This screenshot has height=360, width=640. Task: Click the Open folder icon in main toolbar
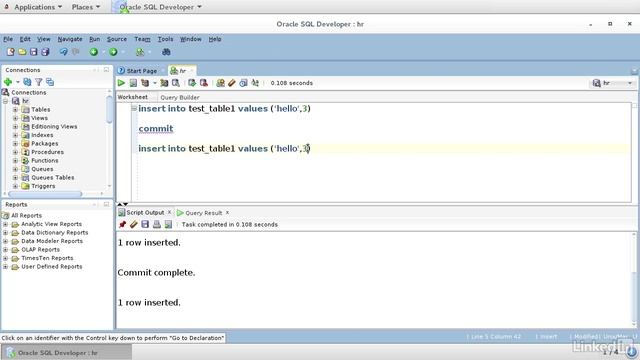[22, 52]
